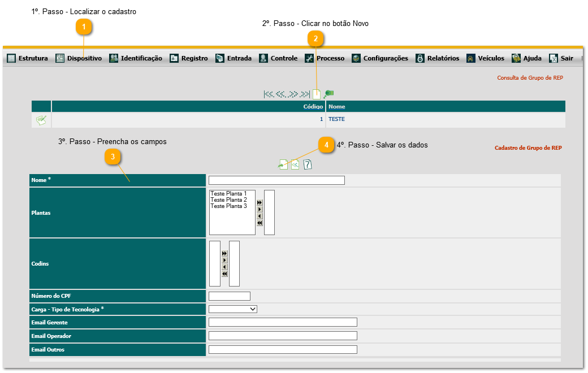Open the Configurações menu
588x373 pixels.
tap(379, 58)
